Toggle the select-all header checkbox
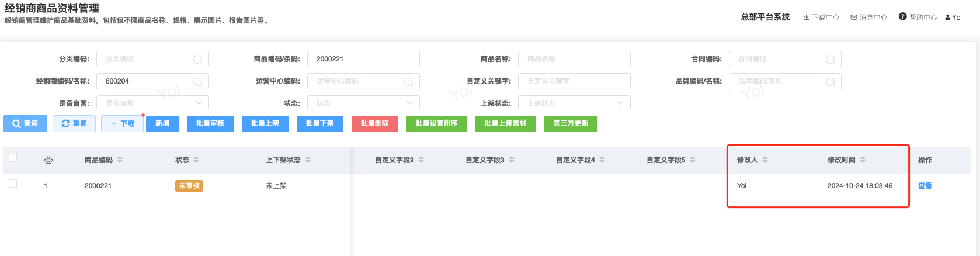The height and width of the screenshot is (256, 980). (x=13, y=158)
